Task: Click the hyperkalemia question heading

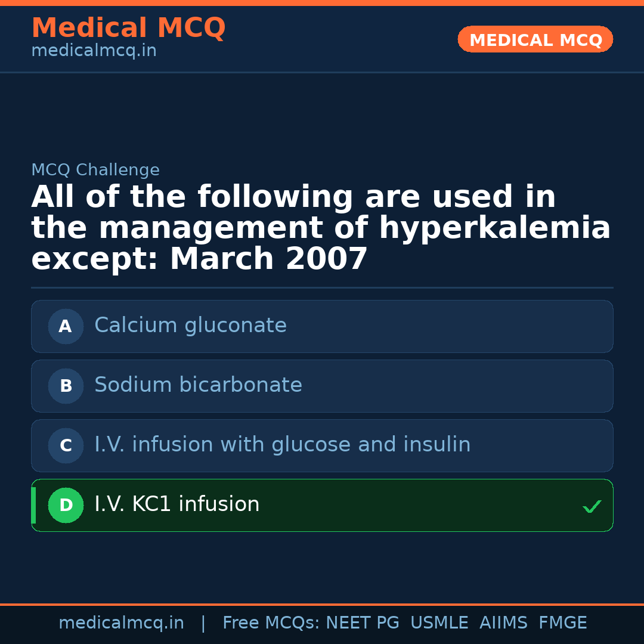Action: point(321,228)
